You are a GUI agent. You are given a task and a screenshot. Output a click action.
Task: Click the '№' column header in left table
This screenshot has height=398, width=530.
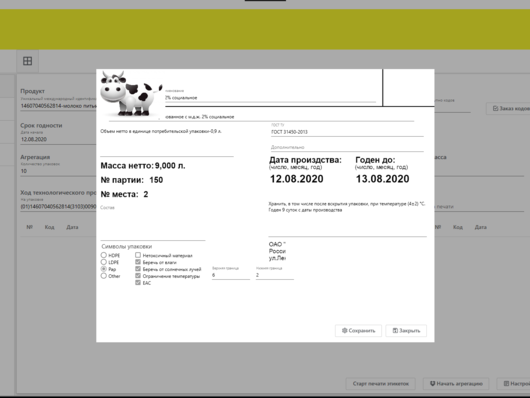pyautogui.click(x=30, y=227)
